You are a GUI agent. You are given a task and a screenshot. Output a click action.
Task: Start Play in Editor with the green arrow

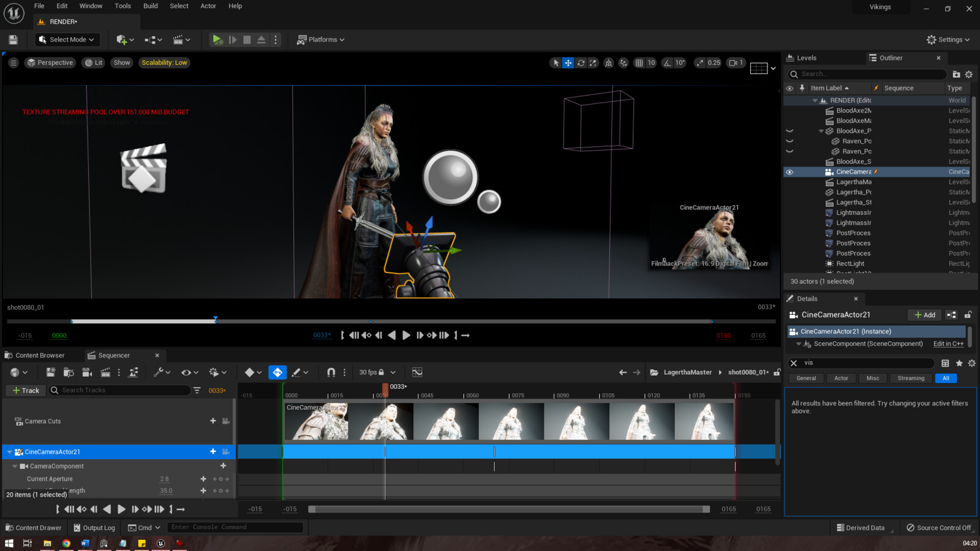(x=217, y=40)
